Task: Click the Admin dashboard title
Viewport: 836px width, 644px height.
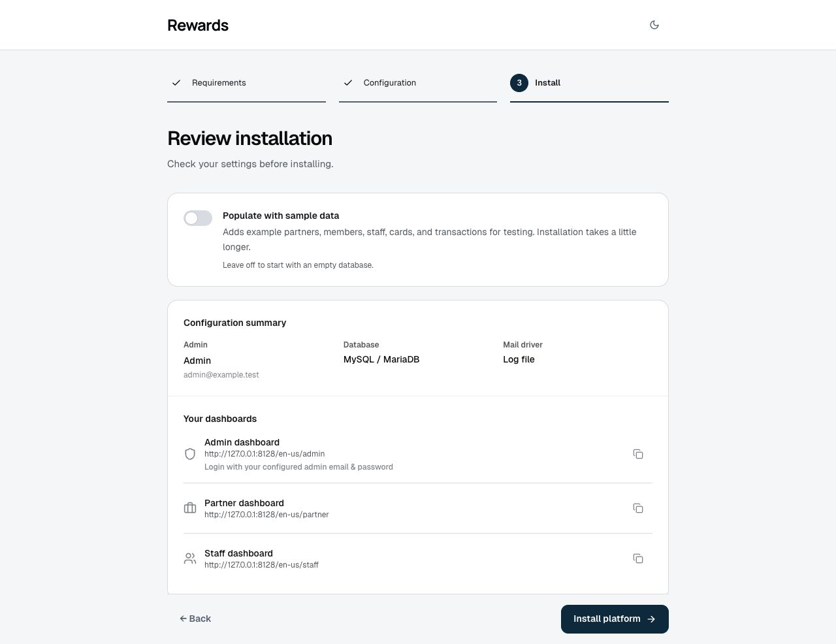Action: [x=242, y=442]
